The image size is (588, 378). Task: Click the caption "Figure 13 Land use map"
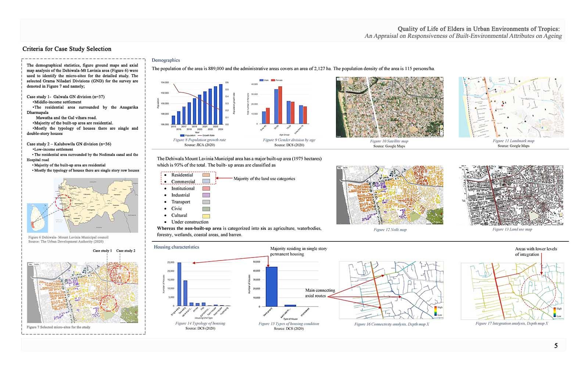[x=512, y=229]
